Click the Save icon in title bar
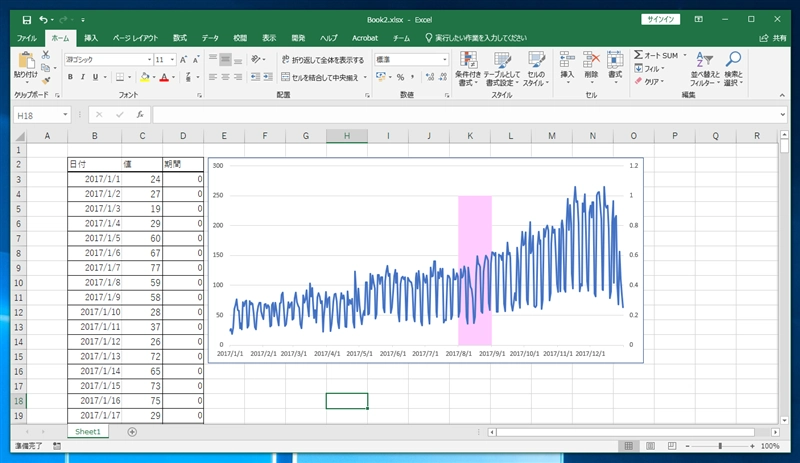The height and width of the screenshot is (463, 800). tap(27, 20)
